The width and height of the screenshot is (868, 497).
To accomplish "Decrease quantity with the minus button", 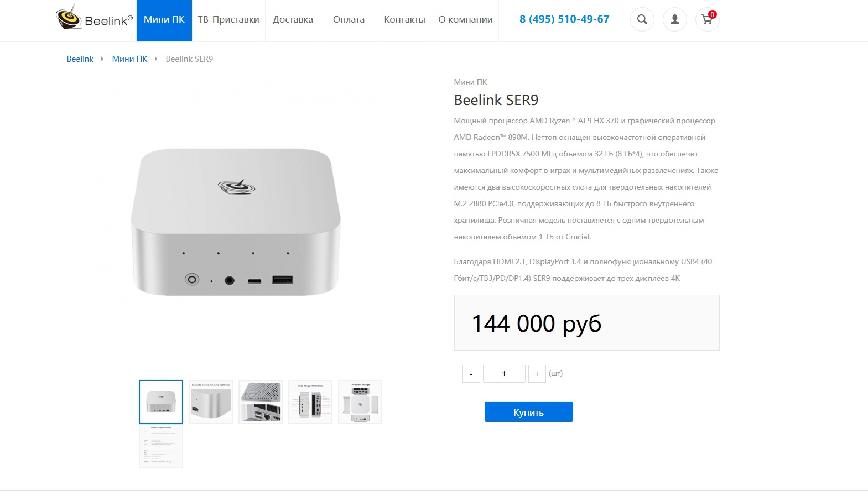I will (x=471, y=374).
